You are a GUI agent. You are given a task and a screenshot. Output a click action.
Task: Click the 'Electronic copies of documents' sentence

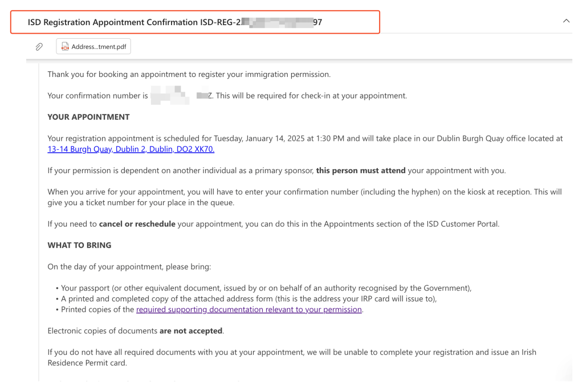(103, 330)
